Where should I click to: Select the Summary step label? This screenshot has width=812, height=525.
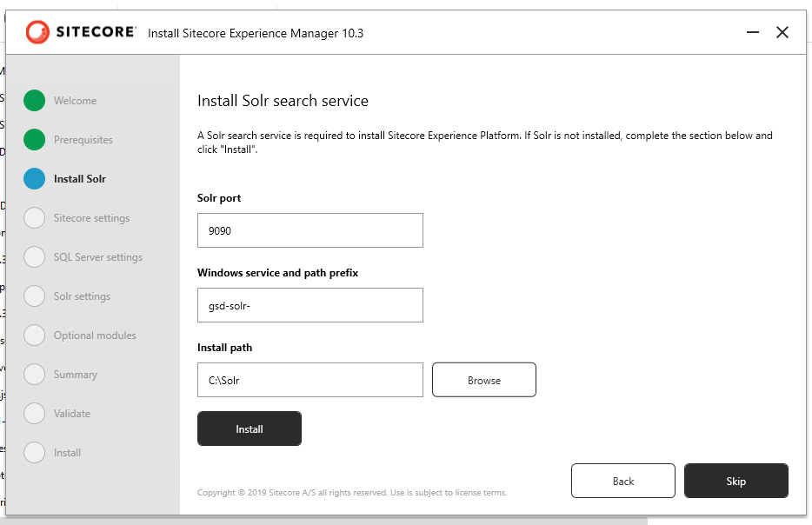tap(75, 375)
